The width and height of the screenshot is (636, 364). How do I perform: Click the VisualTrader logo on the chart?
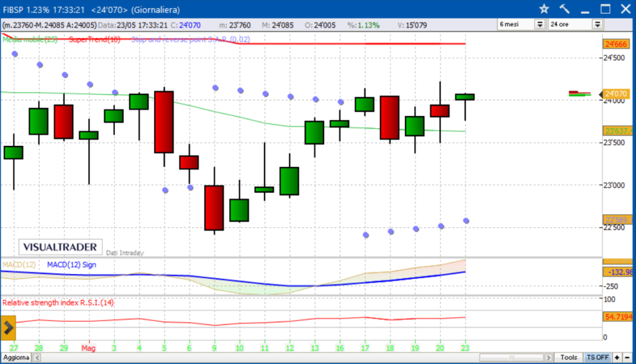click(60, 247)
